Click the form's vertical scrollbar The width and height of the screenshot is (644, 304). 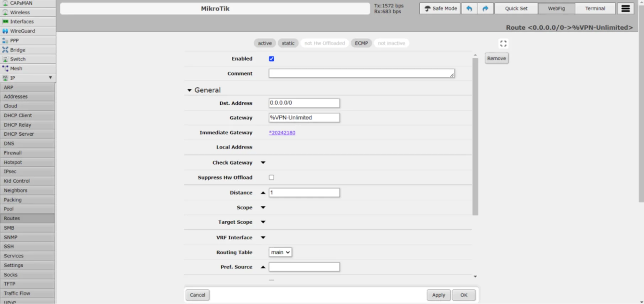(475, 135)
